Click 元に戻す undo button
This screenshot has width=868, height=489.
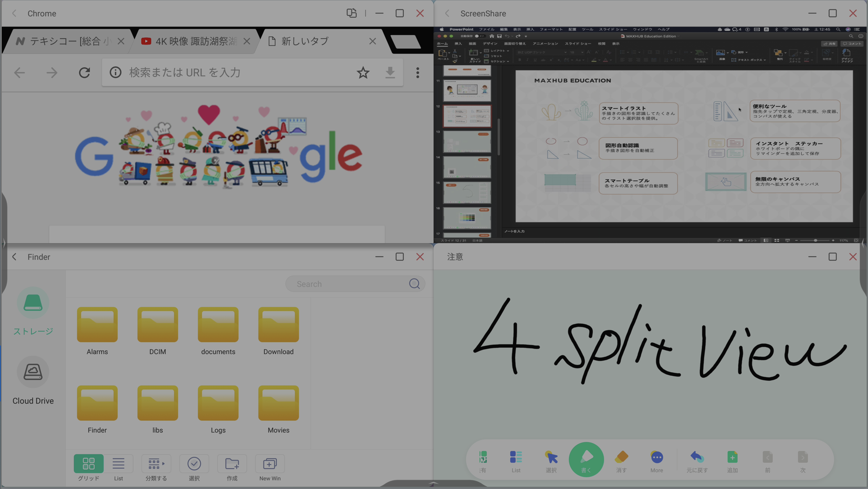click(x=697, y=461)
